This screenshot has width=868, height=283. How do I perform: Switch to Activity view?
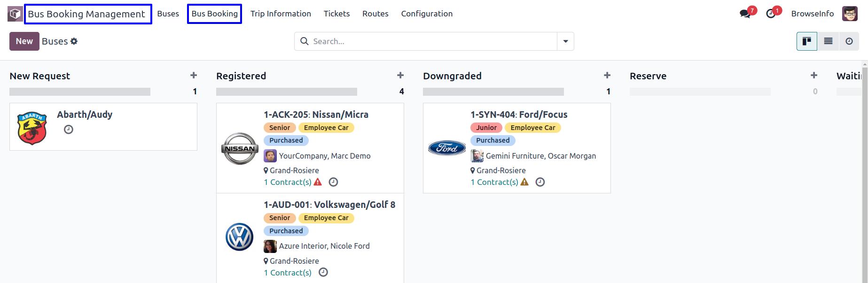coord(849,41)
